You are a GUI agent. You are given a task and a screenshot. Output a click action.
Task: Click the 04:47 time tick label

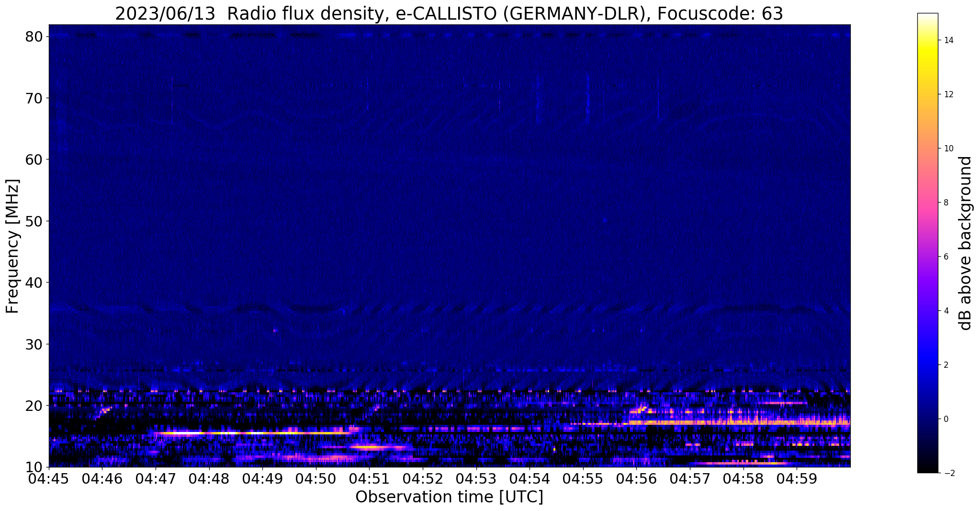(x=156, y=479)
